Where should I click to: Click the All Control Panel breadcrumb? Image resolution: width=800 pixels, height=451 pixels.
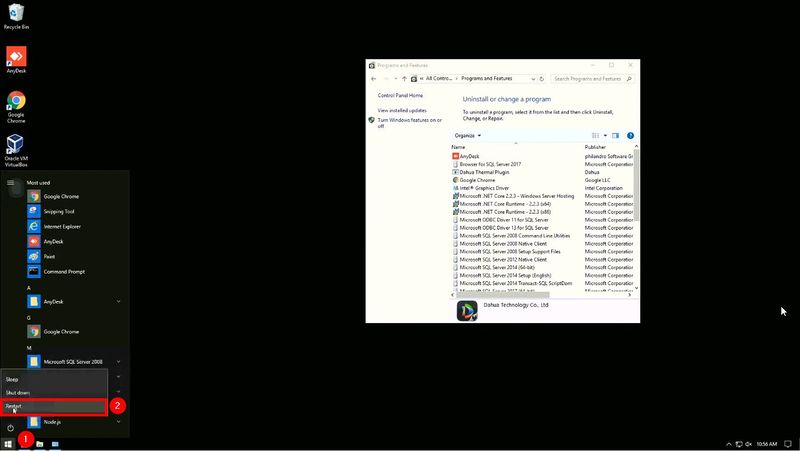(438, 79)
